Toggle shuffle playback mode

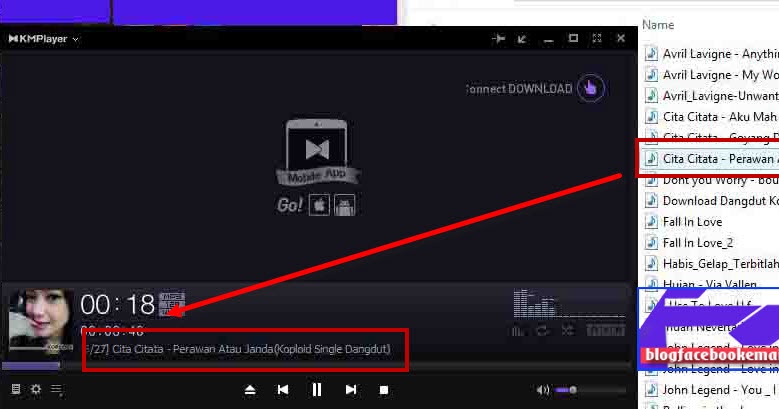567,330
